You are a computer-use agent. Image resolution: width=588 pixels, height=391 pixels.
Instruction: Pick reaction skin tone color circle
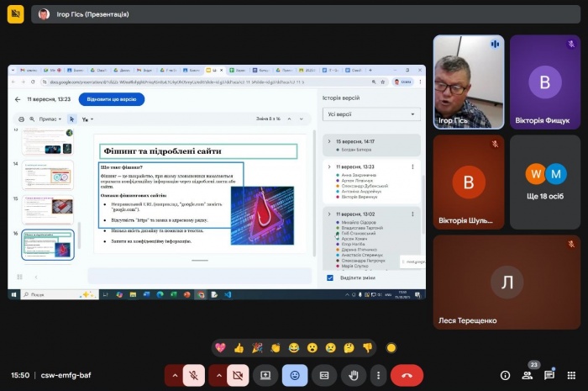[x=391, y=347]
